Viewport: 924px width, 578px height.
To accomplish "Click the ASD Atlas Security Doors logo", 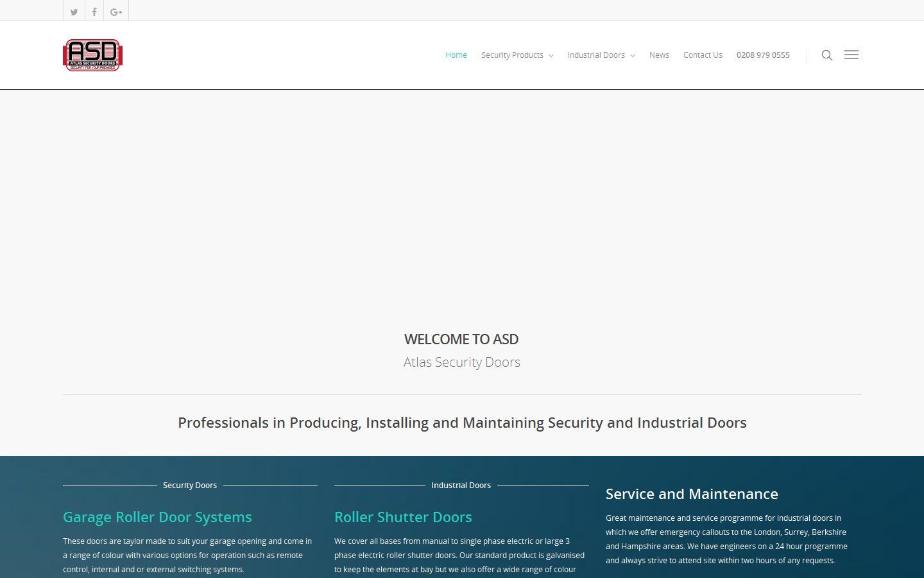I will click(x=92, y=55).
